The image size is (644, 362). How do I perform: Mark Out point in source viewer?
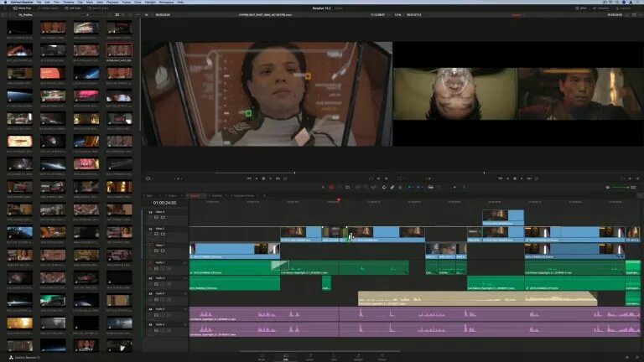(386, 178)
